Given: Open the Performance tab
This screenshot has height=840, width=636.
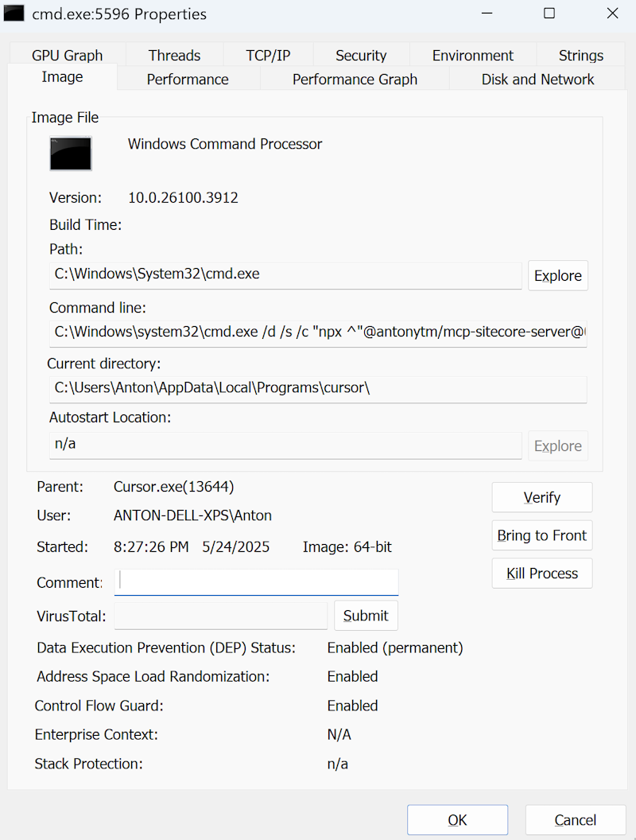Looking at the screenshot, I should click(188, 79).
